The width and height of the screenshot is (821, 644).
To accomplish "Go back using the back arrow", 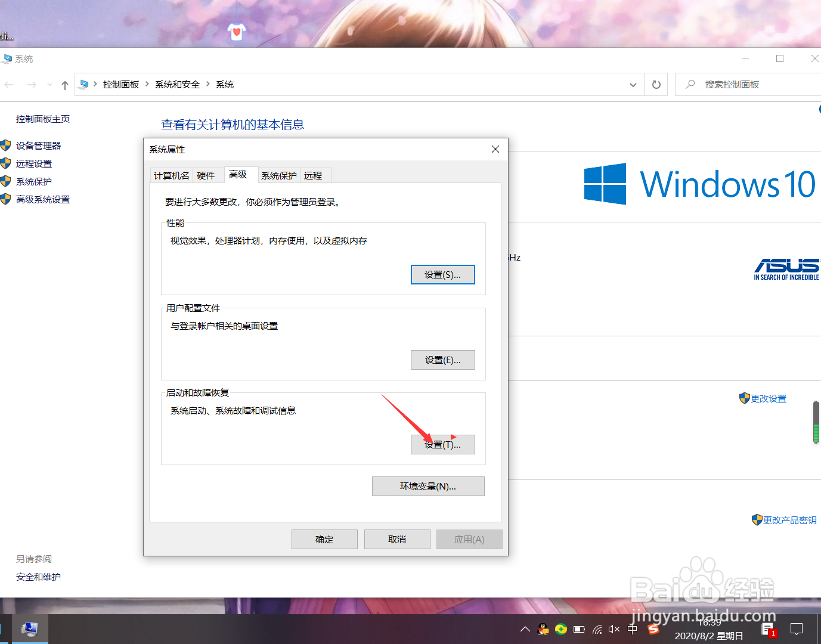I will pos(8,84).
